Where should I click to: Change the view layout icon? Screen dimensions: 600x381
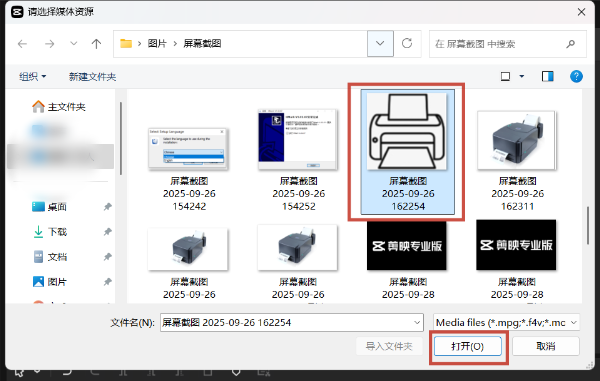coord(505,77)
